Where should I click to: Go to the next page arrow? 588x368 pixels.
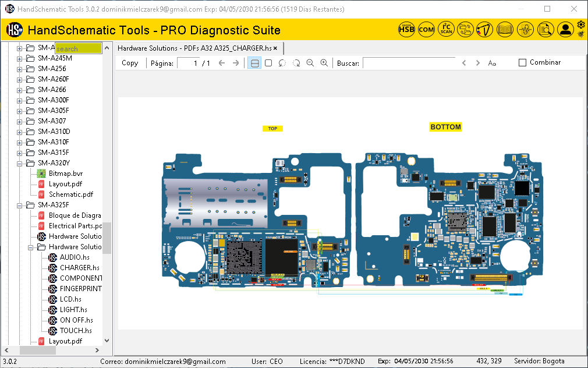236,63
